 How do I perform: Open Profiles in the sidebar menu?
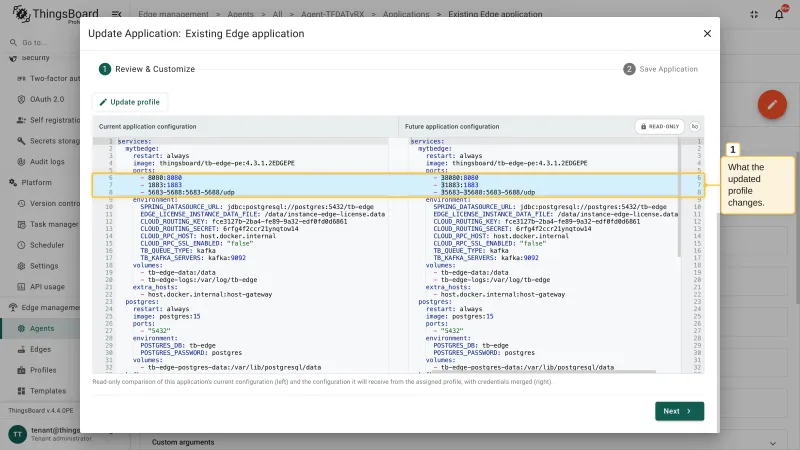tap(41, 370)
